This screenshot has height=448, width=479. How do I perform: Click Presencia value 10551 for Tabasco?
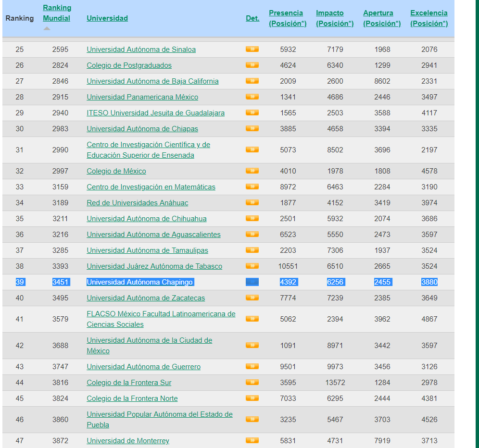pos(288,266)
